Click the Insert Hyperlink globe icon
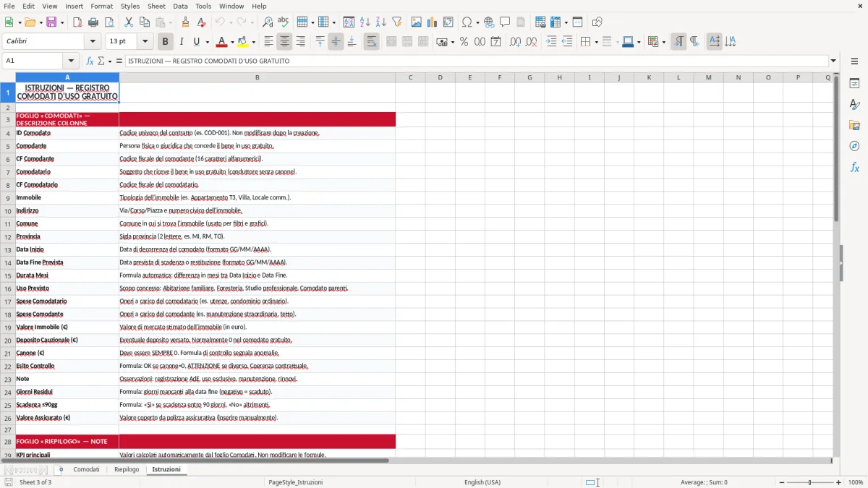 coord(489,22)
